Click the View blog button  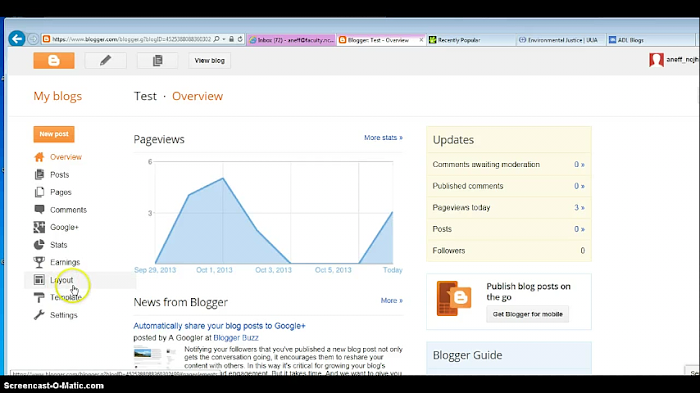tap(209, 60)
